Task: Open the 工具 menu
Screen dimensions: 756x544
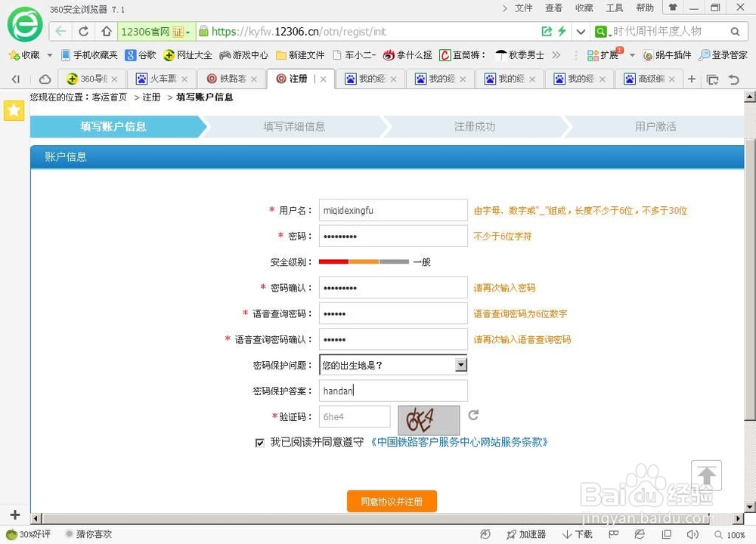Action: pos(614,8)
